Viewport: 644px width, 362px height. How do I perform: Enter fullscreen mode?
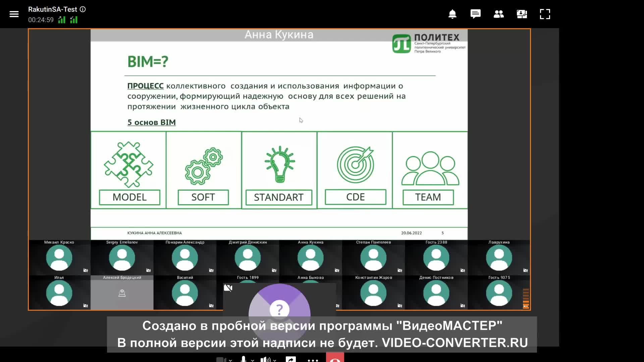click(545, 14)
